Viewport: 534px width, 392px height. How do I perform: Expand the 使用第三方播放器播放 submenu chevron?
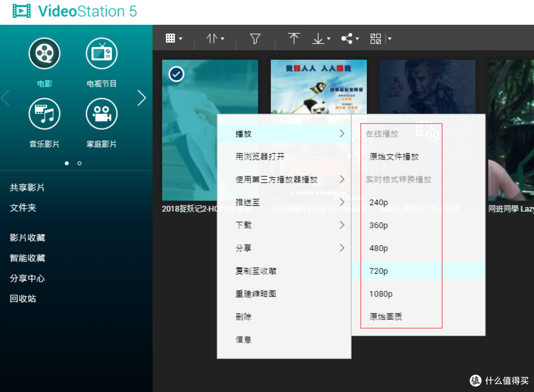point(342,179)
